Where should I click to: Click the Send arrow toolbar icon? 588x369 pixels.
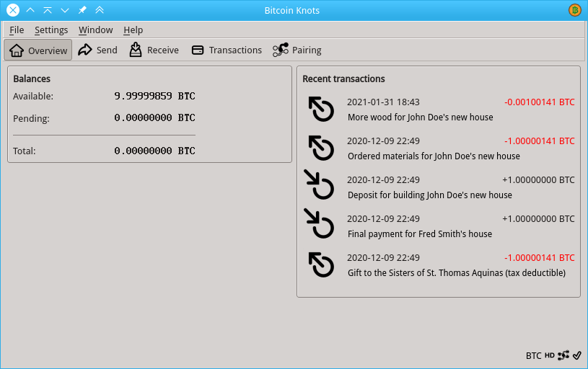(x=85, y=50)
